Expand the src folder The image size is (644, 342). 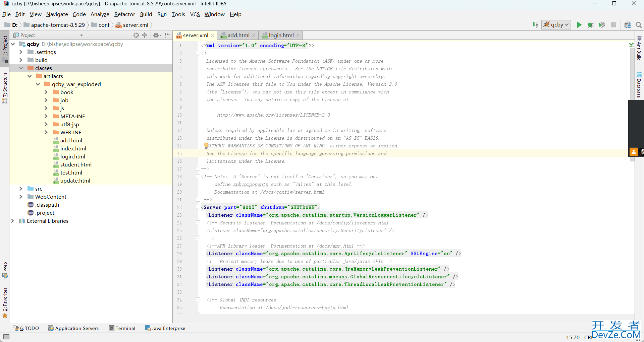[x=21, y=189]
